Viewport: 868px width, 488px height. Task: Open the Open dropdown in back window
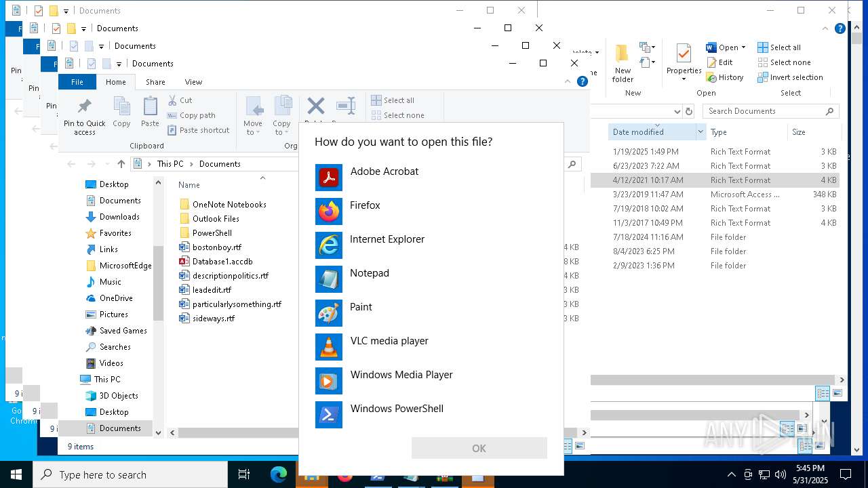coord(743,47)
